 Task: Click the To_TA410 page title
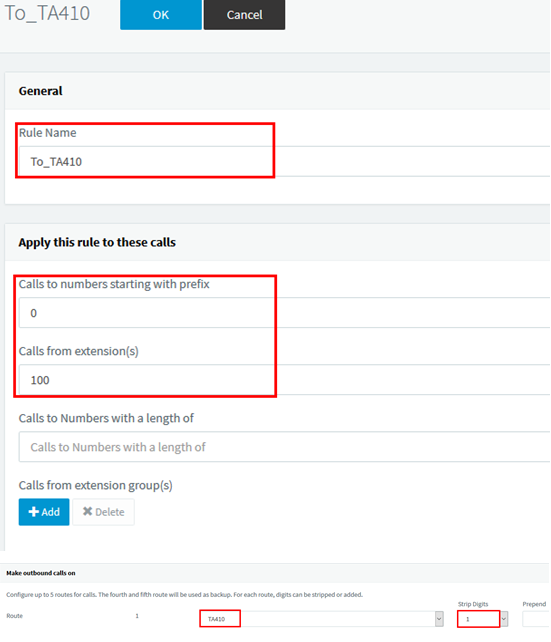click(x=47, y=13)
